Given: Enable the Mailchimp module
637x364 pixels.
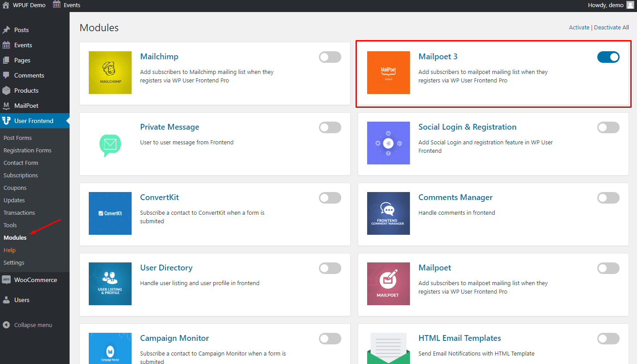Looking at the screenshot, I should (330, 57).
